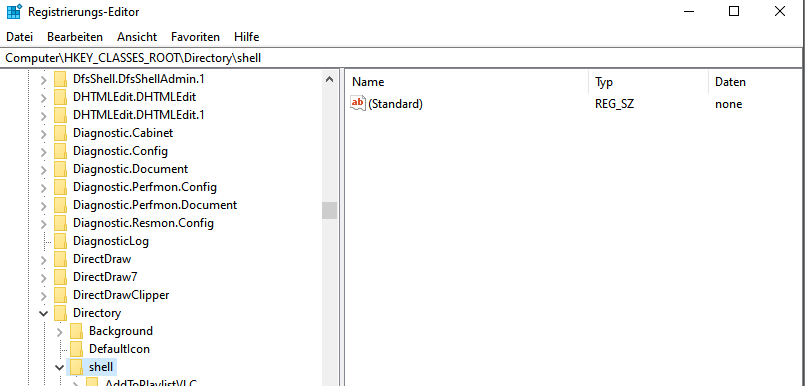The height and width of the screenshot is (386, 805).
Task: Select the DiagnosticLog key label
Action: point(111,241)
